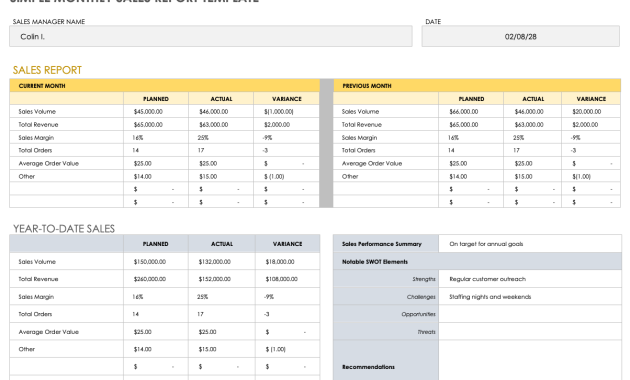Click Current Month Average Order Value row label
630x380 pixels.
[49, 163]
